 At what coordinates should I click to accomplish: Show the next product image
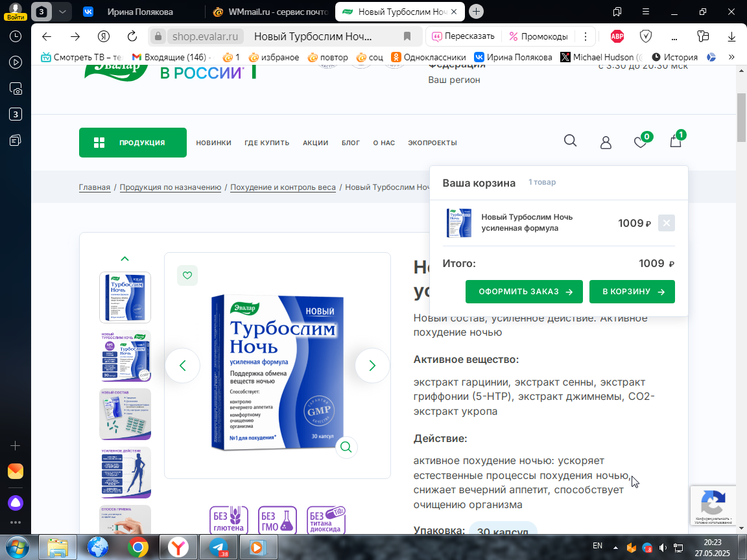pyautogui.click(x=372, y=366)
